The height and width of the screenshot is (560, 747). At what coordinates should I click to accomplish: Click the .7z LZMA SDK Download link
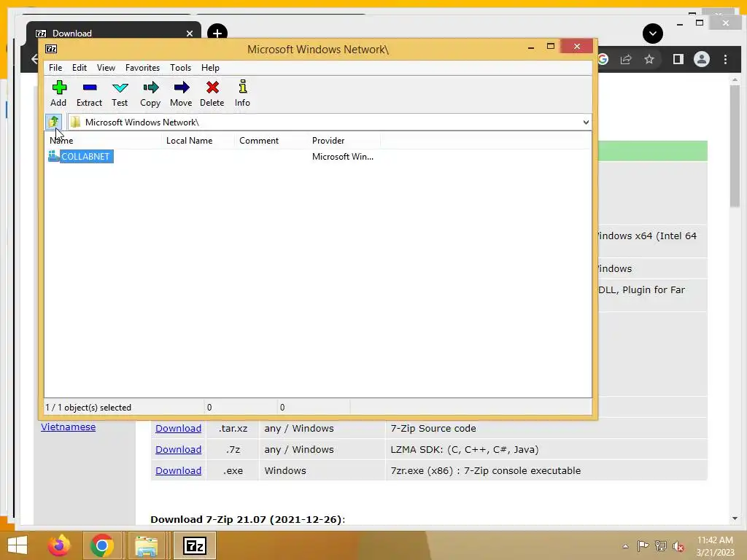point(178,449)
